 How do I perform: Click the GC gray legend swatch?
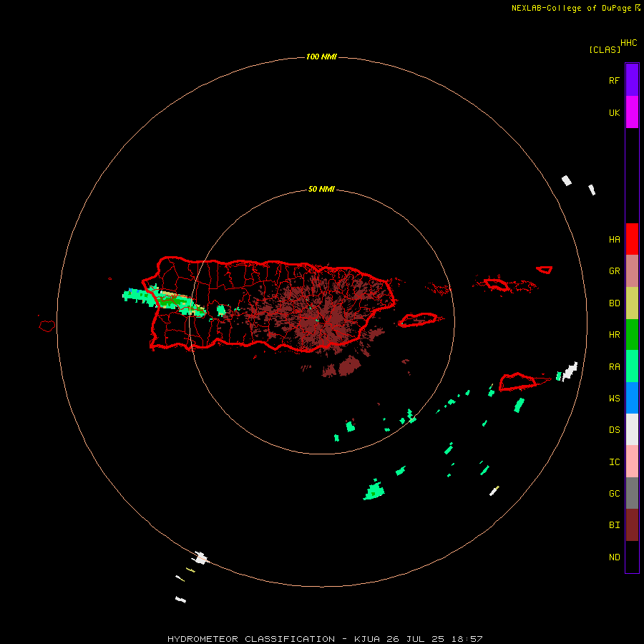point(632,493)
